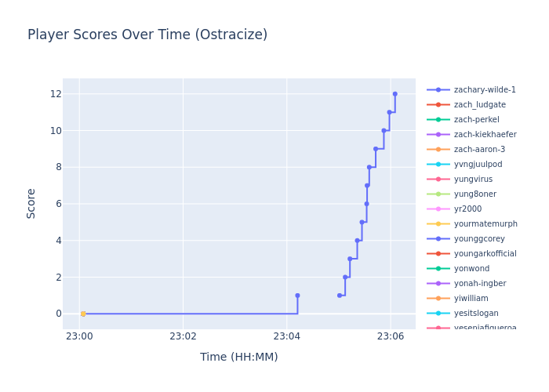Toggle the zach-aaron-3 legend item
This screenshot has height=392, width=549.
pyautogui.click(x=479, y=150)
